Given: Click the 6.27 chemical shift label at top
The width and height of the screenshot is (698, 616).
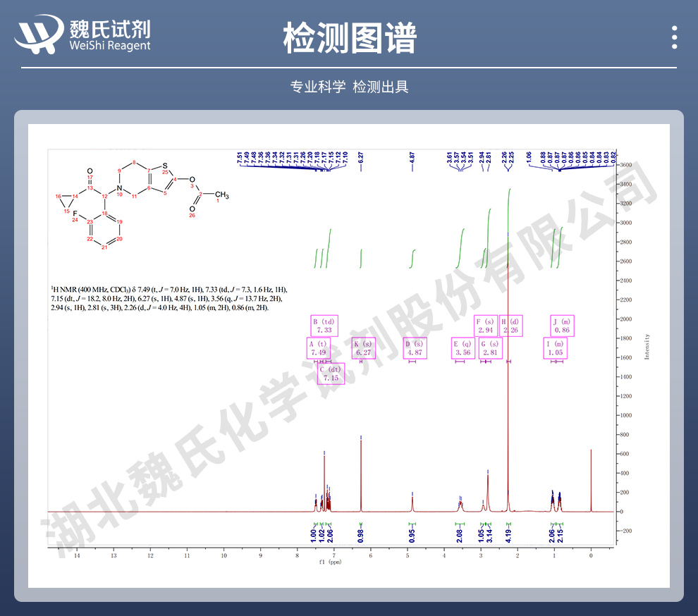Looking at the screenshot, I should [x=360, y=157].
